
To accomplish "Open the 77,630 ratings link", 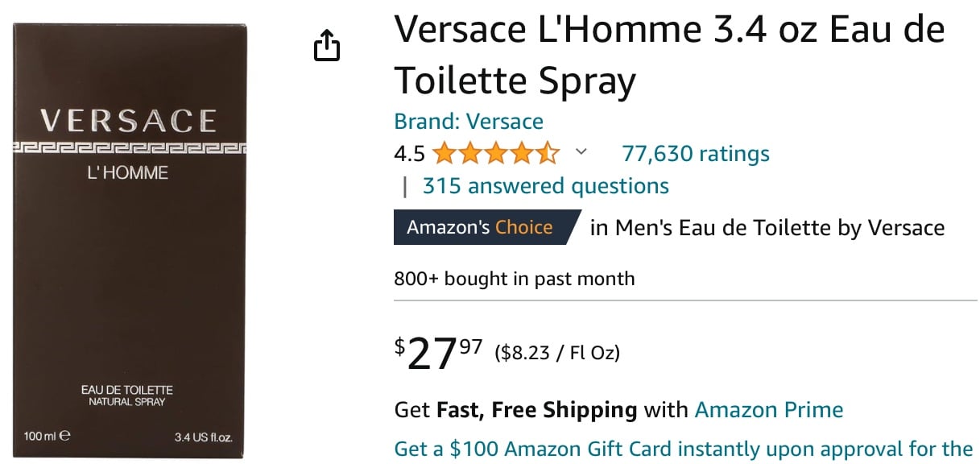I will (x=695, y=153).
